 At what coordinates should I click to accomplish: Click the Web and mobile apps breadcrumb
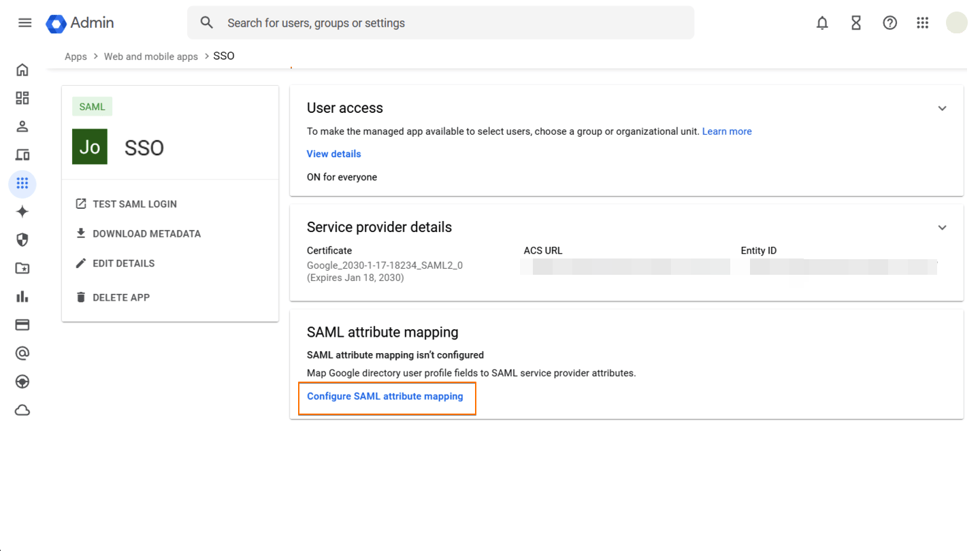[150, 56]
